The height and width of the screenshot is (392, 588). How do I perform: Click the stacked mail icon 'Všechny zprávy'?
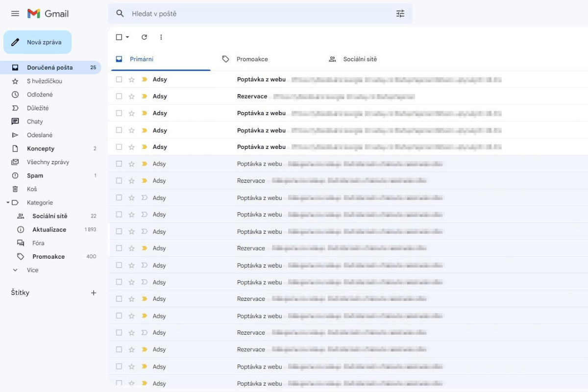click(x=15, y=162)
